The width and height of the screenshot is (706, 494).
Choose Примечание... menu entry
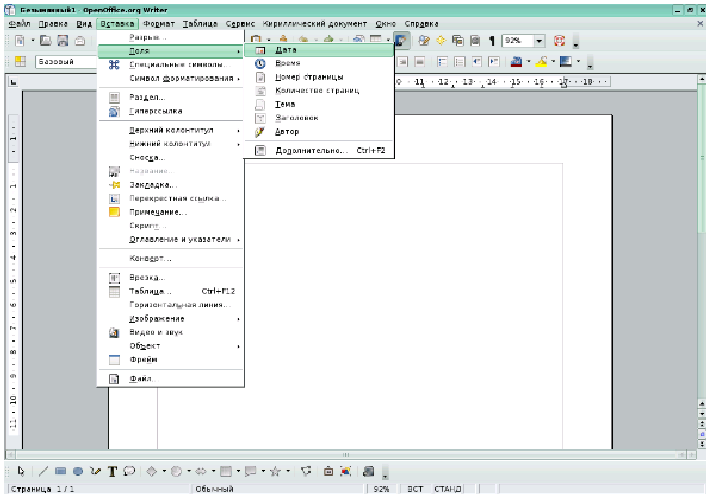coord(171,212)
